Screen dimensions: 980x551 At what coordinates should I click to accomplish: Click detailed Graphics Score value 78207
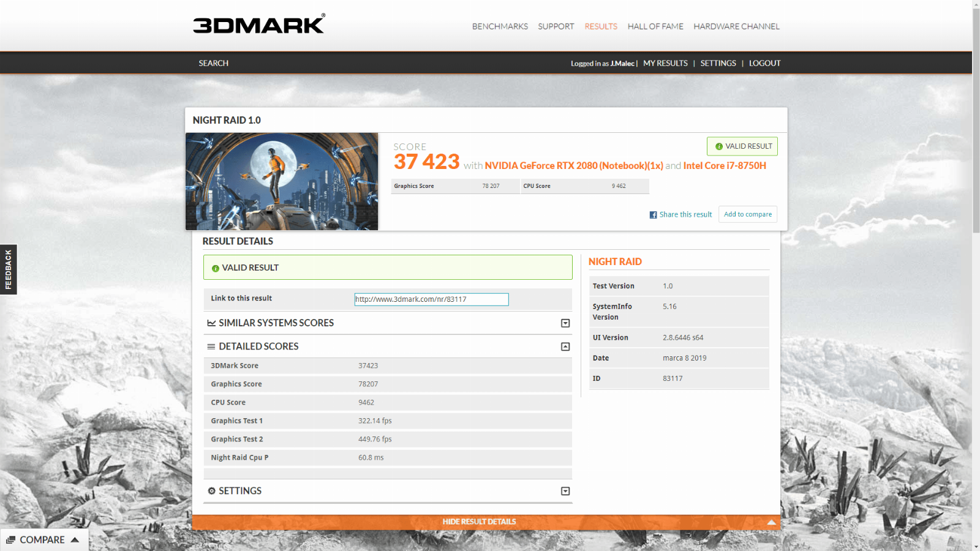(x=368, y=384)
